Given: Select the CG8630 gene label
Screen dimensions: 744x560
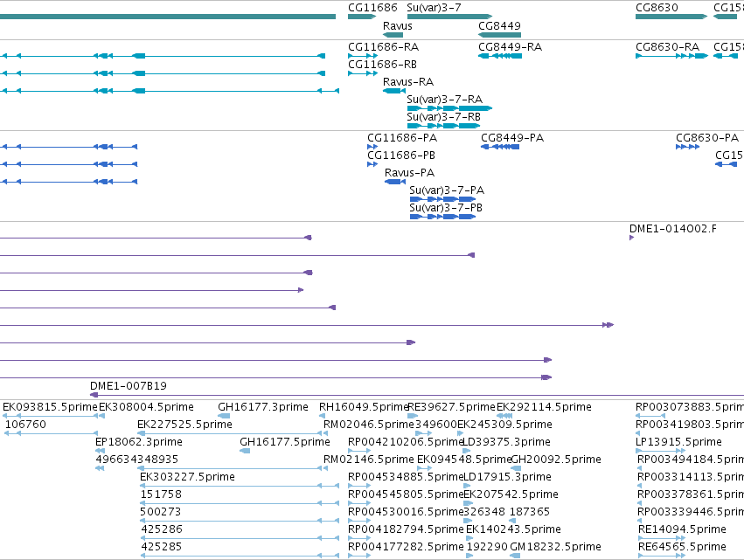Looking at the screenshot, I should pos(657,8).
